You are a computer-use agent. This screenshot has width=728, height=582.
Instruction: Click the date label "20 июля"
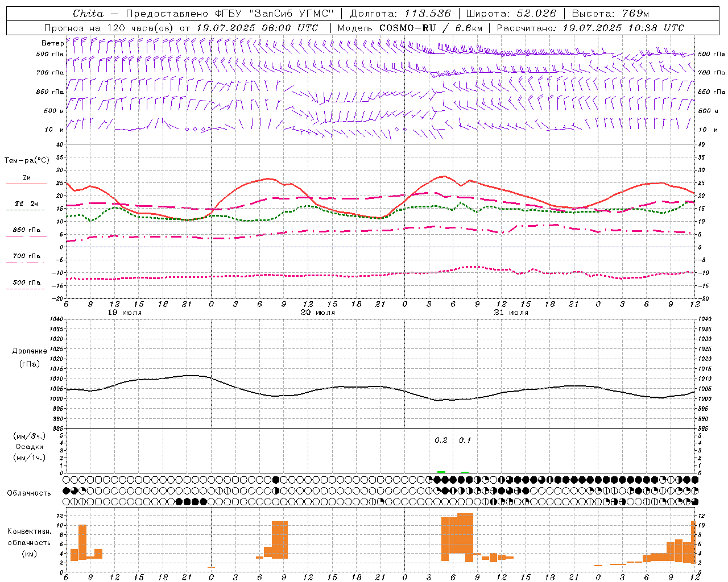click(x=318, y=313)
